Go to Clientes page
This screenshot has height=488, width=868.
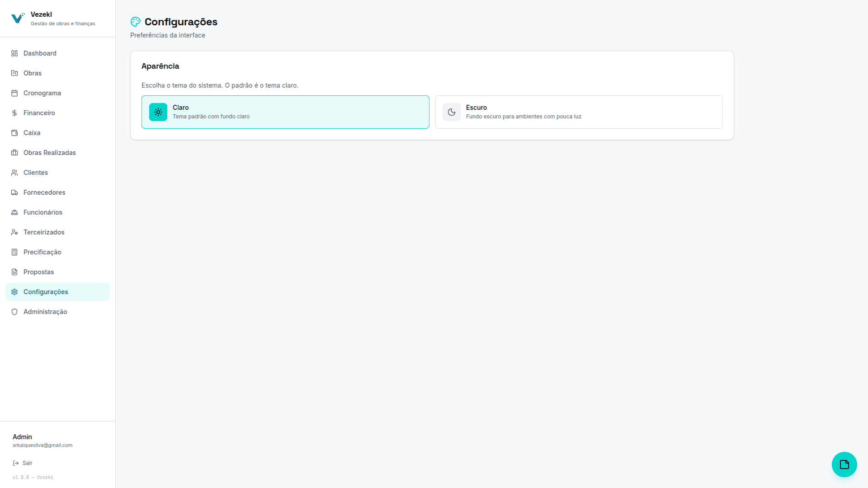click(x=57, y=173)
